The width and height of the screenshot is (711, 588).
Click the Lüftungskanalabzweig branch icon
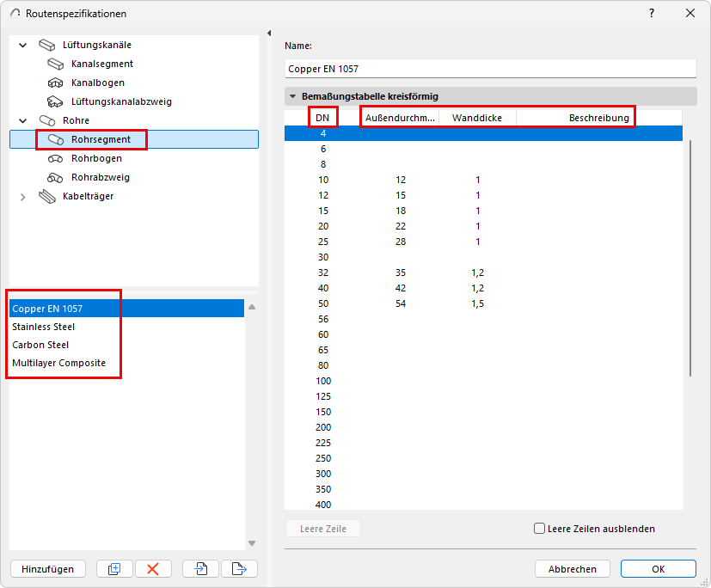[55, 101]
